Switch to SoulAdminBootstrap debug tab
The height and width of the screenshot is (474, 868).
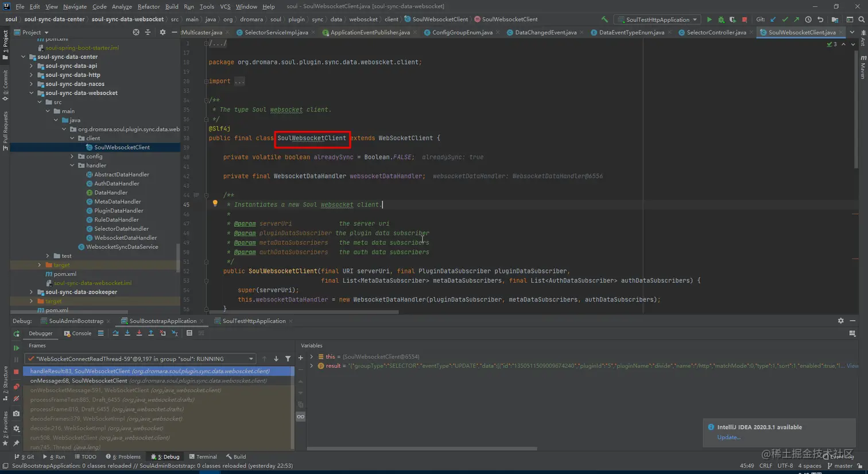click(x=76, y=321)
